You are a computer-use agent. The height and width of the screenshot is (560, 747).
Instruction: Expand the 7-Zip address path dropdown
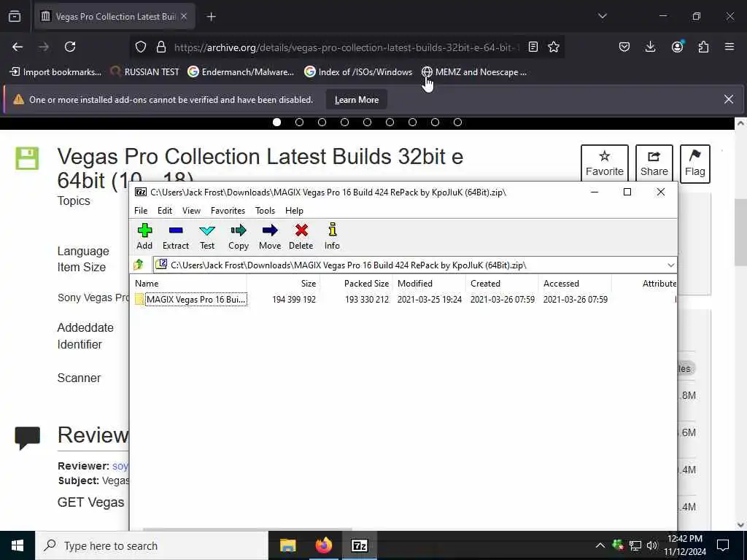point(671,265)
